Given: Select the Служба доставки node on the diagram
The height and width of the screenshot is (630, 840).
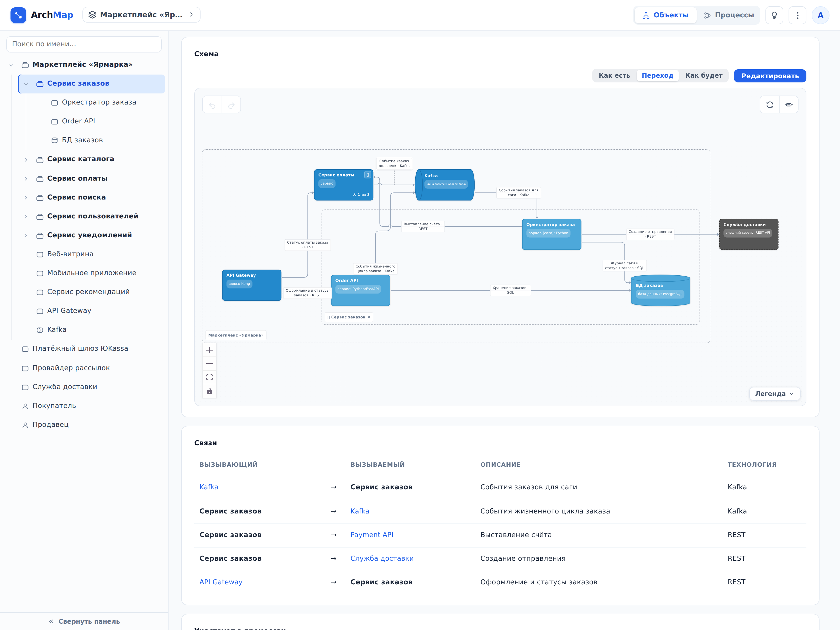Looking at the screenshot, I should 748,234.
